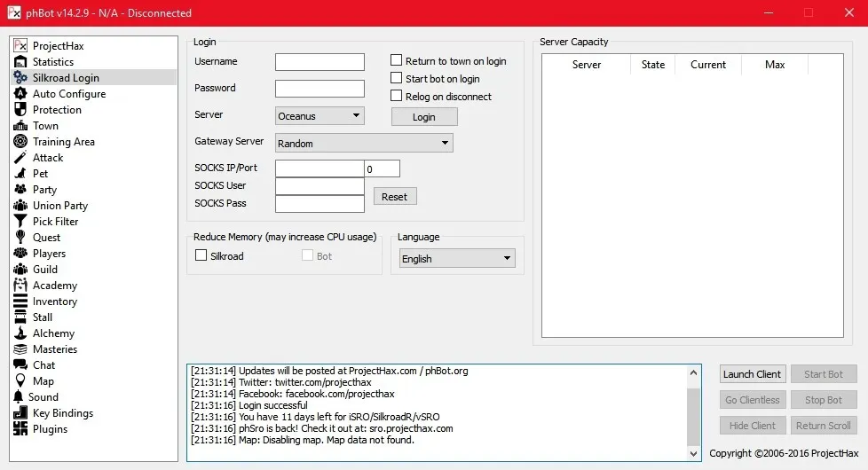The width and height of the screenshot is (868, 470).
Task: Click the Current column header
Action: (708, 64)
